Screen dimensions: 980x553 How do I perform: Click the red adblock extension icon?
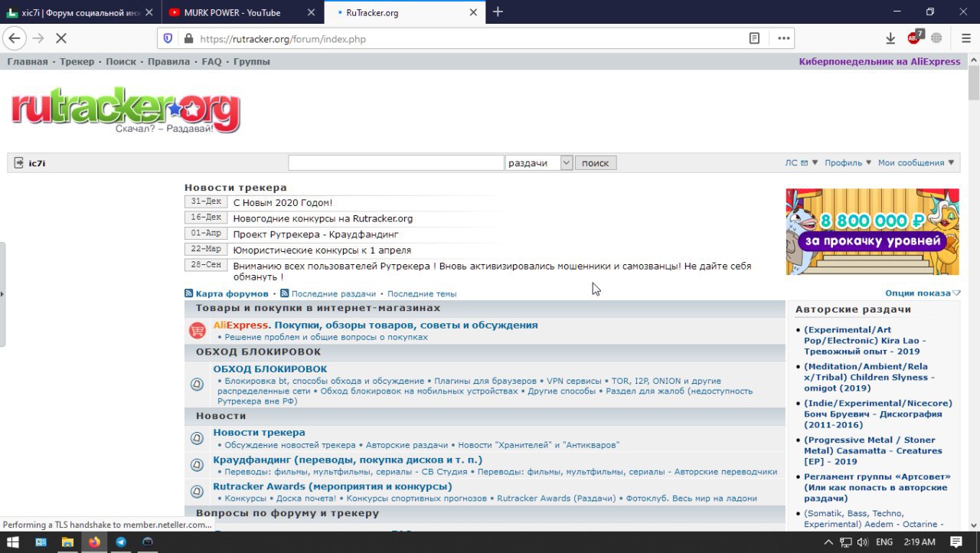click(x=915, y=38)
